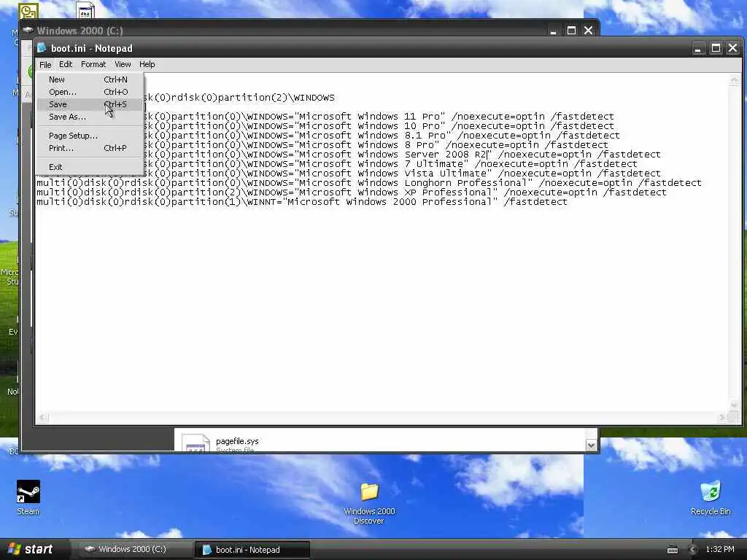Click the "Longhorn Professional" entry line
Image resolution: width=747 pixels, height=560 pixels.
pyautogui.click(x=369, y=183)
